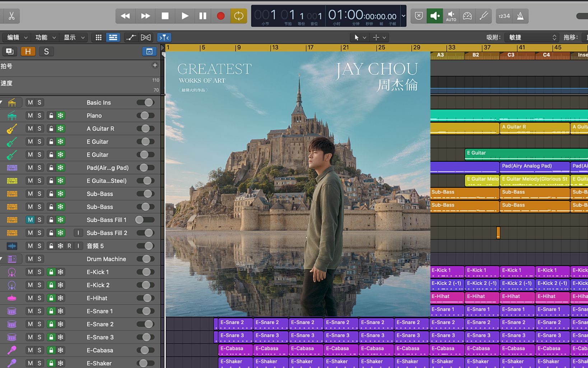Image resolution: width=588 pixels, height=368 pixels.
Task: Click the Piano track instrument icon
Action: (12, 116)
